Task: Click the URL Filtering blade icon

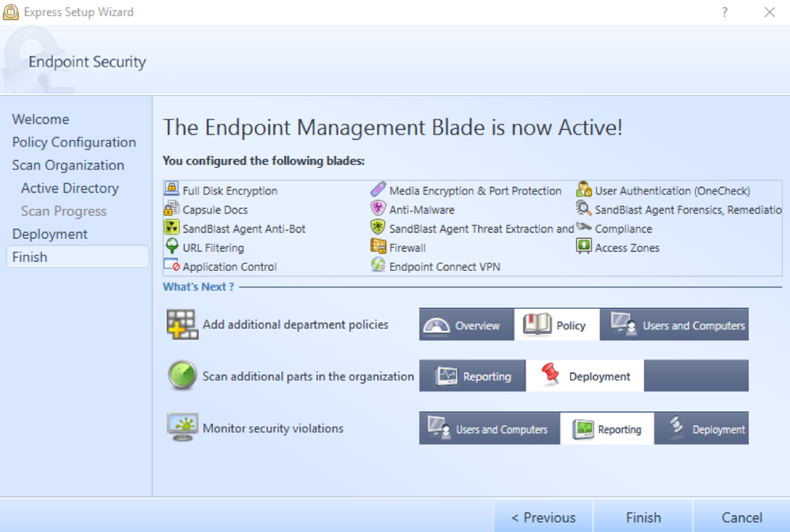Action: tap(171, 246)
